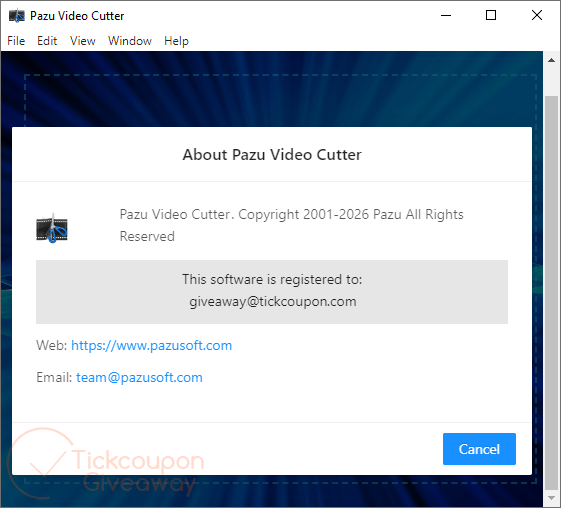The width and height of the screenshot is (561, 508).
Task: Open the Window menu
Action: pyautogui.click(x=130, y=41)
